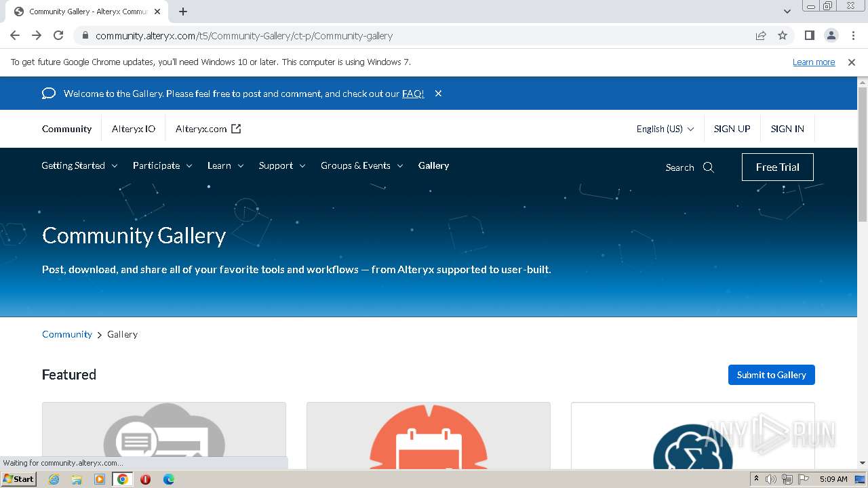Viewport: 868px width, 488px height.
Task: Go back to the previous page
Action: (x=15, y=35)
